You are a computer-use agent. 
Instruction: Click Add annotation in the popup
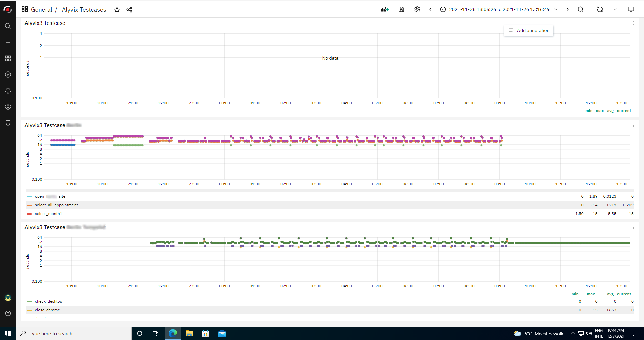coord(529,30)
